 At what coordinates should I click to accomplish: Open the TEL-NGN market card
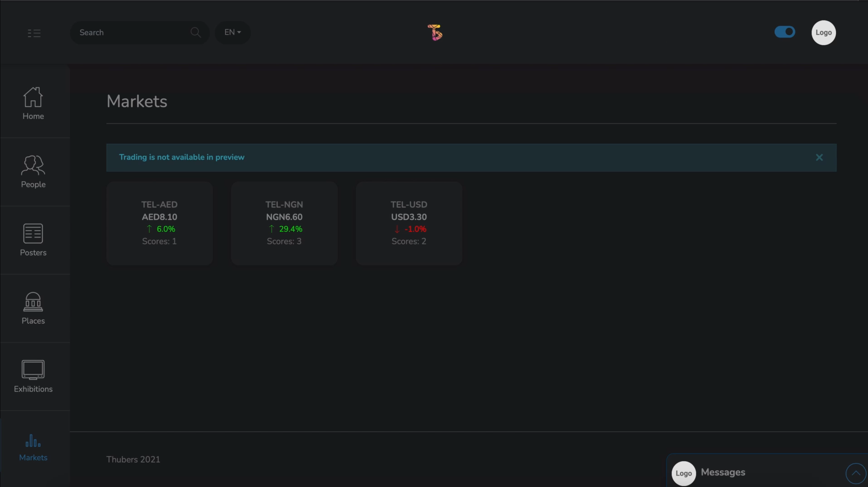(x=284, y=223)
